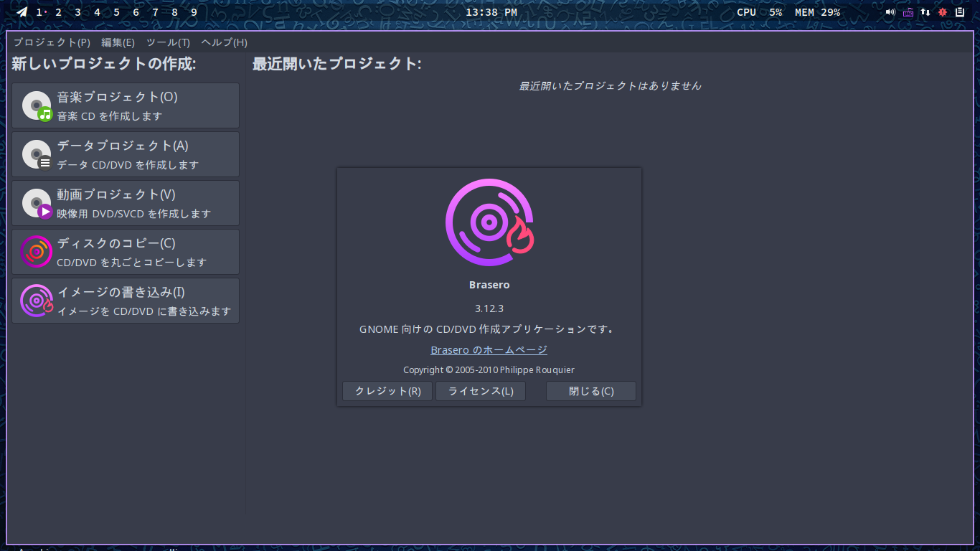This screenshot has width=980, height=551.
Task: Click the CPU 5% indicator
Action: (760, 12)
